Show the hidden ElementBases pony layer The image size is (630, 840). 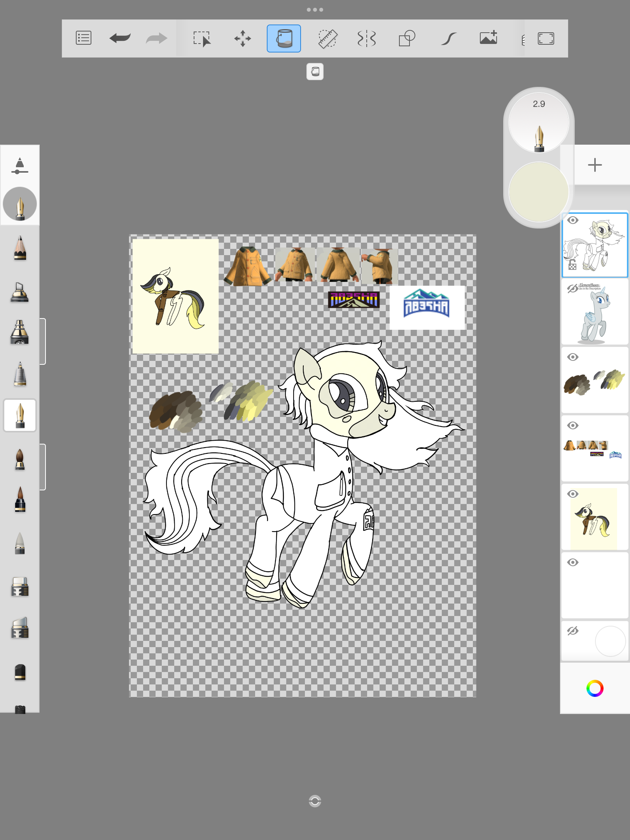tap(572, 289)
